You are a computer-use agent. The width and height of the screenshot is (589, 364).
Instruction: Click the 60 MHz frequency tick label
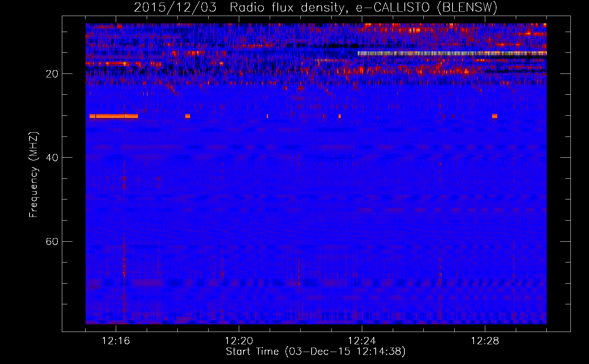tap(52, 241)
